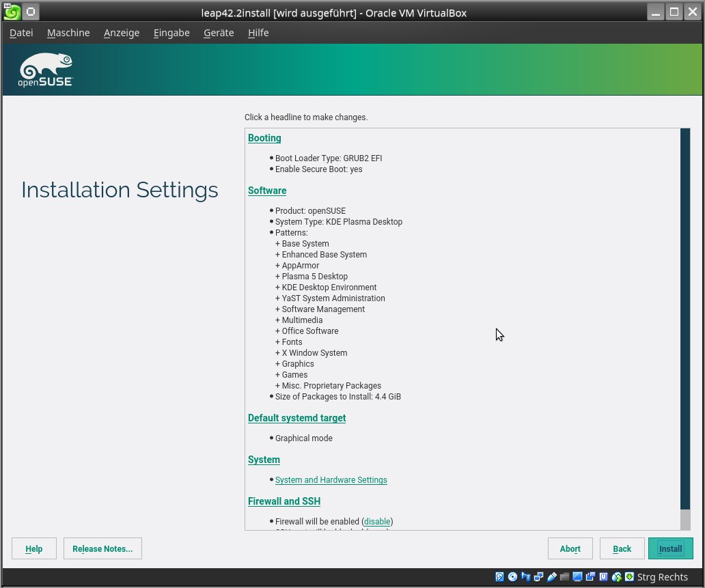705x588 pixels.
Task: Open the Anzeige menu
Action: [x=122, y=33]
